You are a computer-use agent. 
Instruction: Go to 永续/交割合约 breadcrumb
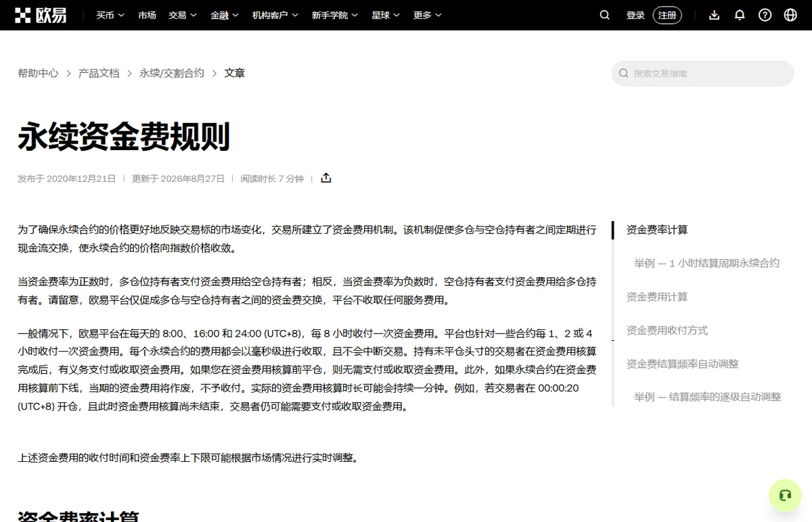[172, 73]
